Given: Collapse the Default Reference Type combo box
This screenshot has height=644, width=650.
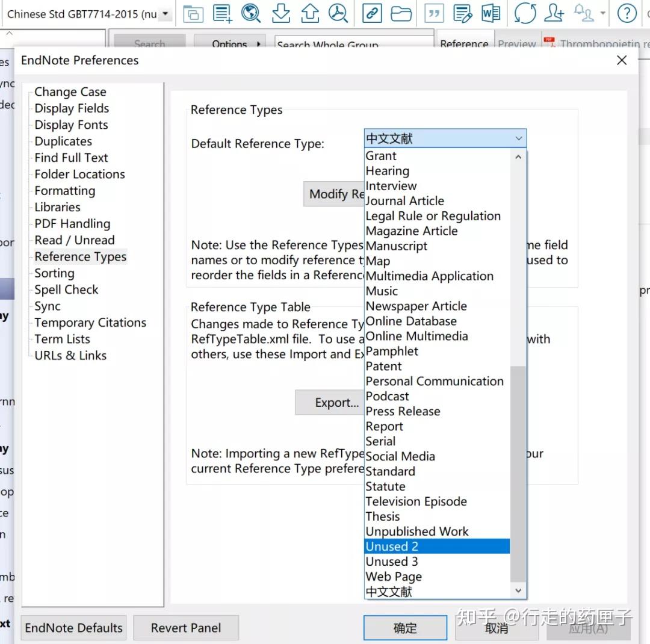Looking at the screenshot, I should 519,138.
